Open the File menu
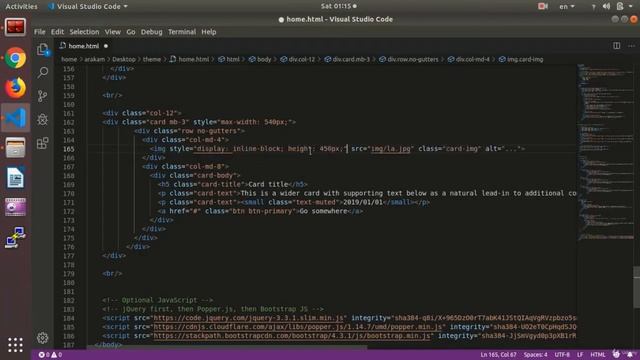640x360 pixels. [40, 32]
